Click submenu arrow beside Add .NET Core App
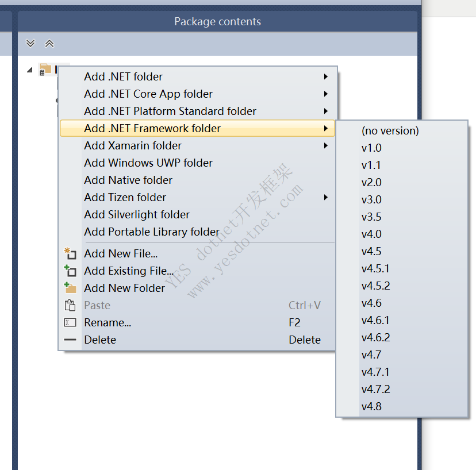The width and height of the screenshot is (476, 470). [326, 94]
